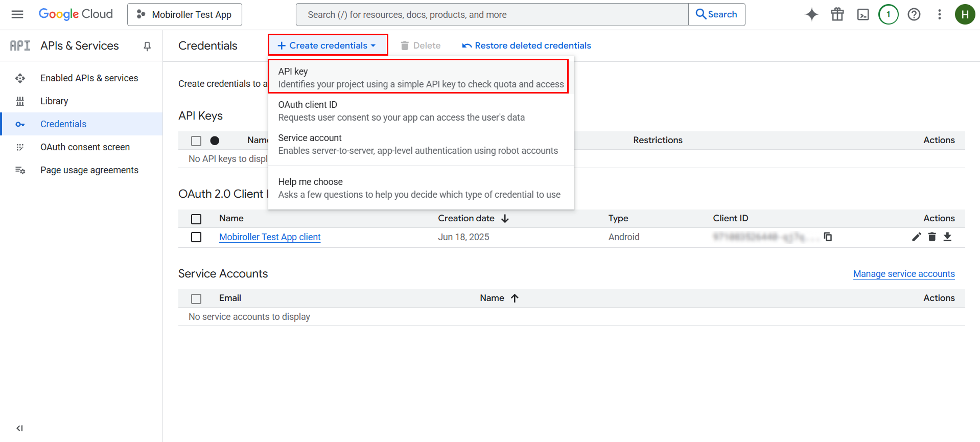980x442 pixels.
Task: Edit the Mobiroller Test App client
Action: point(917,237)
